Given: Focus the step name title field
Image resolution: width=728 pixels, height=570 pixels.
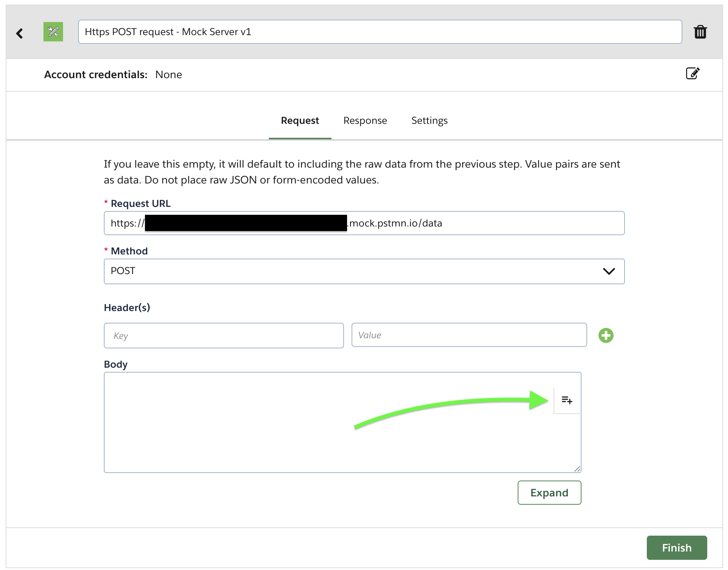Looking at the screenshot, I should pos(379,32).
